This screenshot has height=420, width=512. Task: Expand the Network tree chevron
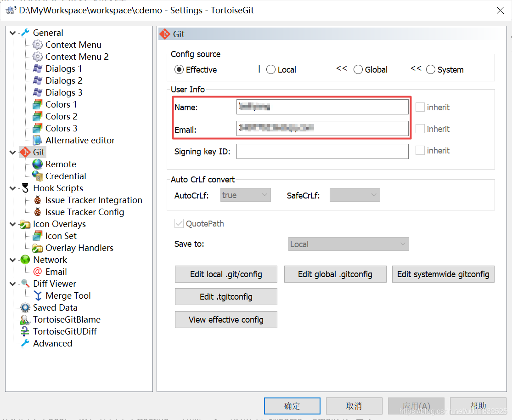tap(12, 260)
